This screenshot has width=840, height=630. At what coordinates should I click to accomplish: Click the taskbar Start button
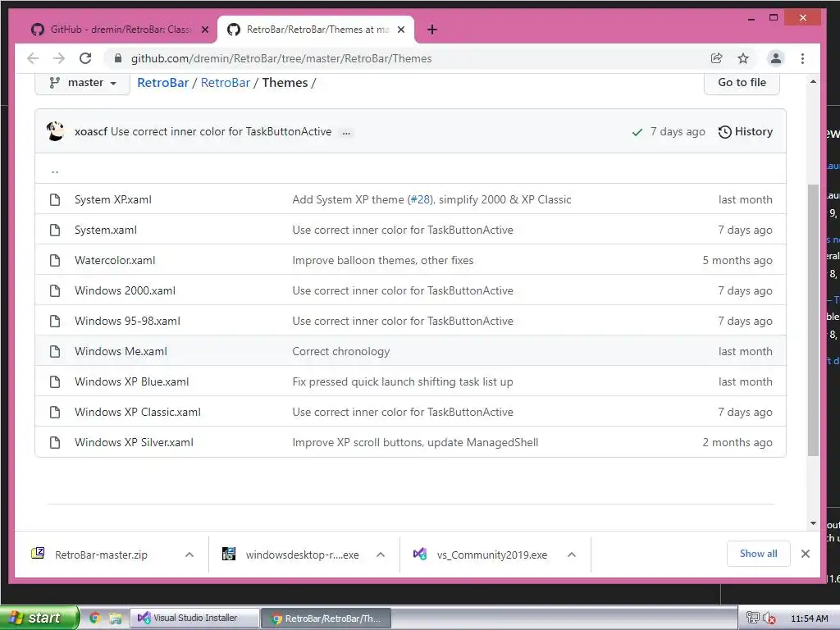click(x=39, y=618)
